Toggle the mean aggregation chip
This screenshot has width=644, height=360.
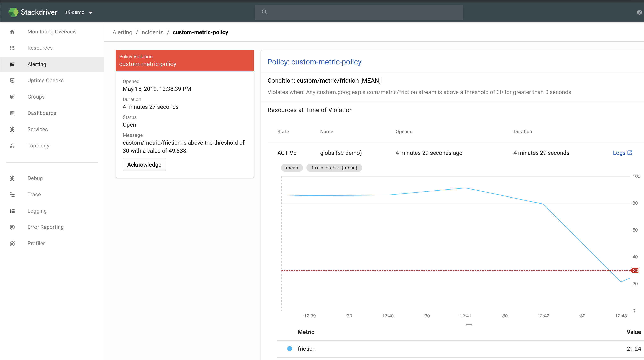tap(292, 168)
